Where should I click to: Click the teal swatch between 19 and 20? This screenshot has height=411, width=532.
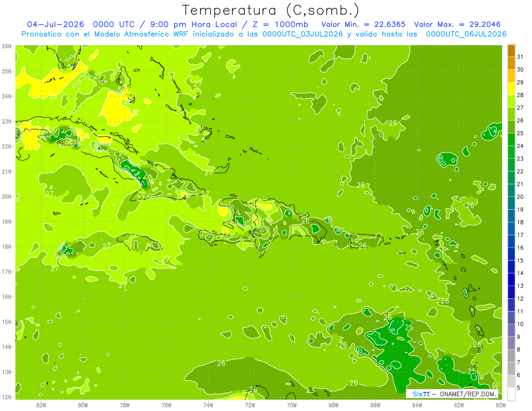511,203
